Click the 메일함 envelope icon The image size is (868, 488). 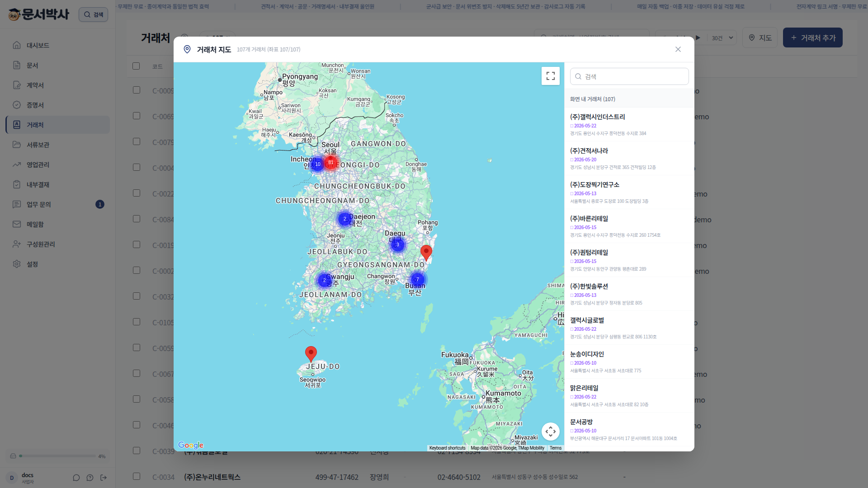pyautogui.click(x=17, y=224)
